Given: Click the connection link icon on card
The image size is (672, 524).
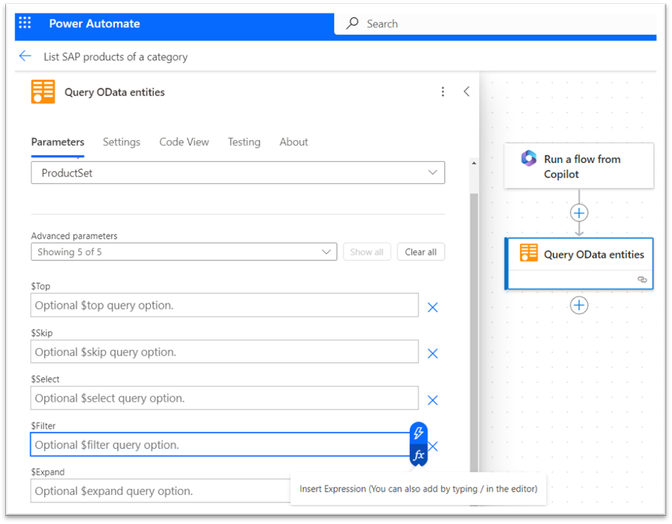Looking at the screenshot, I should (x=642, y=279).
